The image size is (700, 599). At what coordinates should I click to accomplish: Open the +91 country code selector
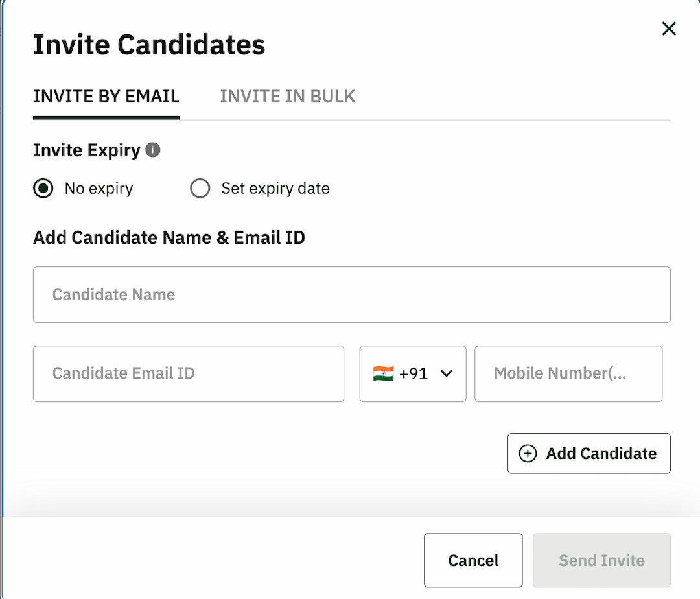tap(413, 373)
